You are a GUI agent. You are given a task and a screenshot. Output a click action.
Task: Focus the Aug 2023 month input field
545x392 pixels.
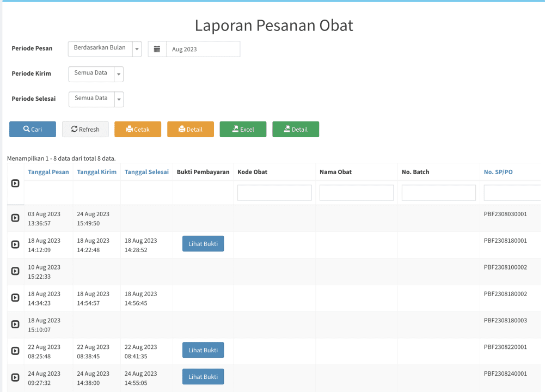[x=203, y=49]
